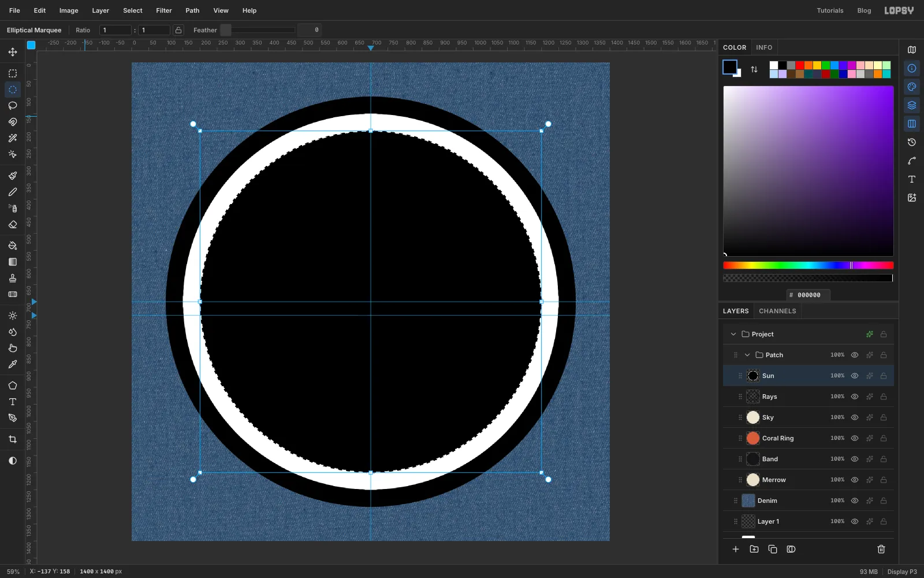This screenshot has width=924, height=578.
Task: Collapse the Patch folder
Action: [x=747, y=355]
